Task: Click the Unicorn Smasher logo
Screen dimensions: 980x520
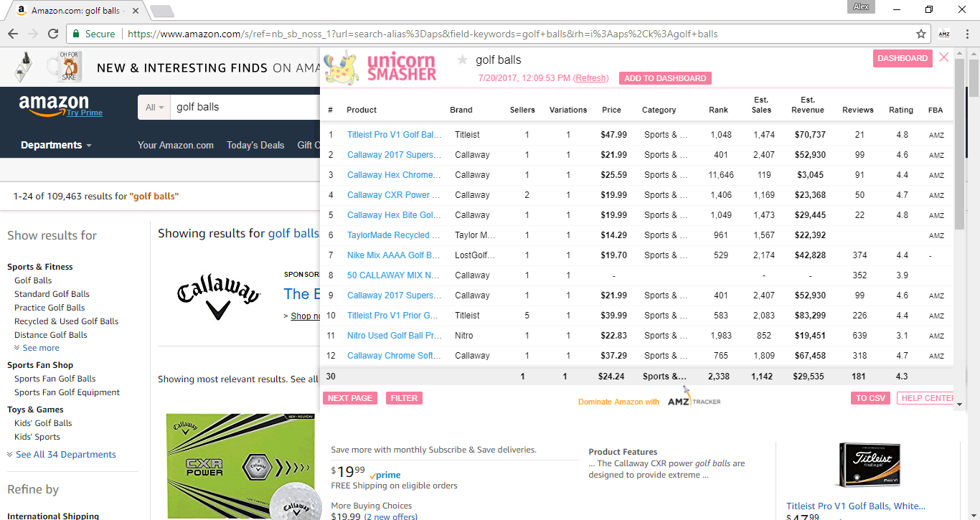Action: coord(380,67)
